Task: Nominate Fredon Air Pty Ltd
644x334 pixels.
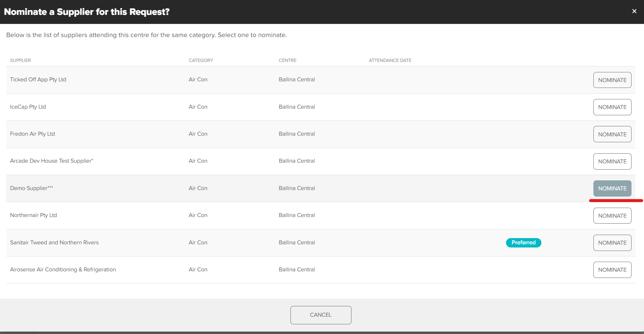Action: coord(612,134)
